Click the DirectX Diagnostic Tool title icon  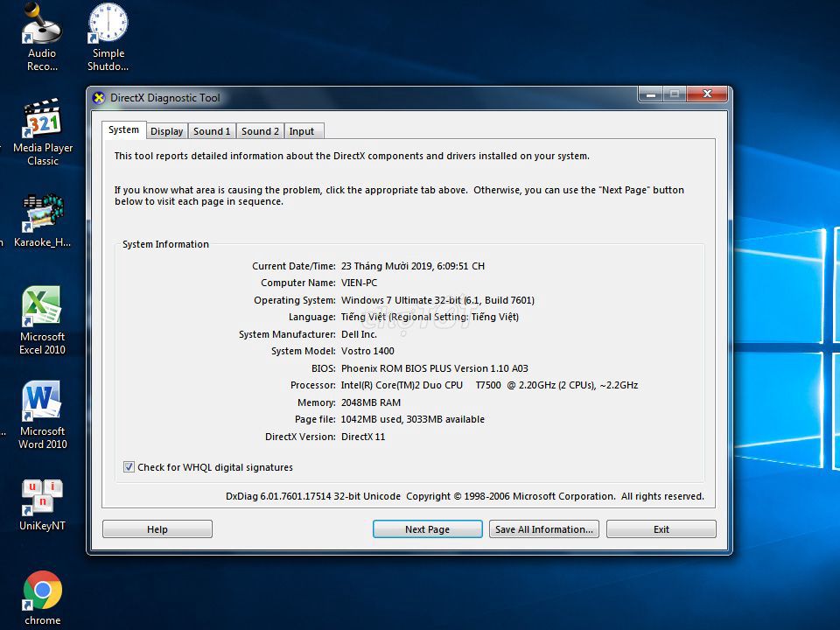click(99, 98)
